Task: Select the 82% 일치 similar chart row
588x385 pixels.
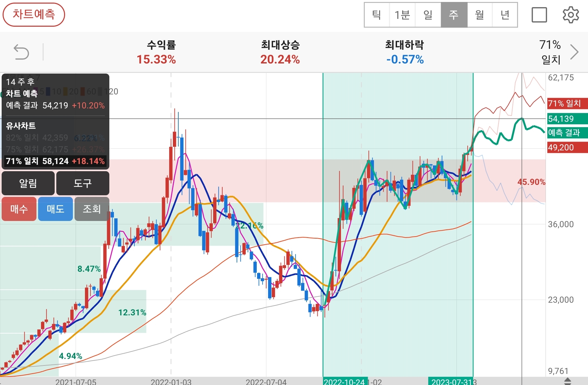Action: [55, 138]
